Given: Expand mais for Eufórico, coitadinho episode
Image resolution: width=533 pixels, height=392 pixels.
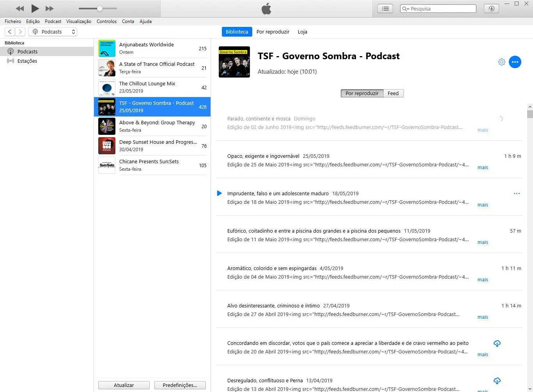Looking at the screenshot, I should (483, 242).
